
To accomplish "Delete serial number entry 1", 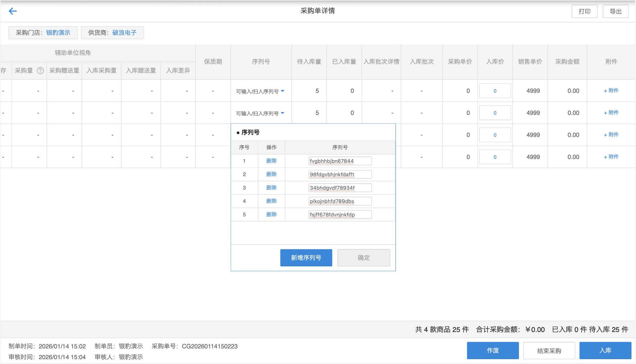I will [271, 161].
